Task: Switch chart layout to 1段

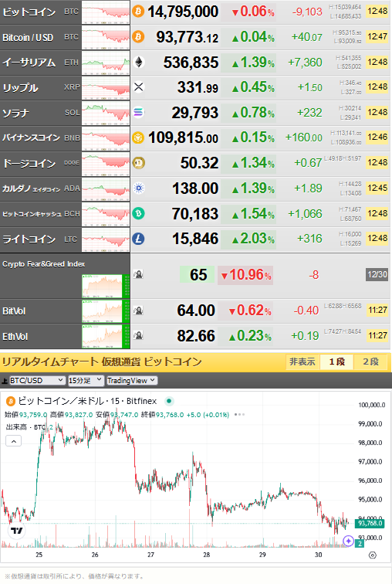Action: 336,362
